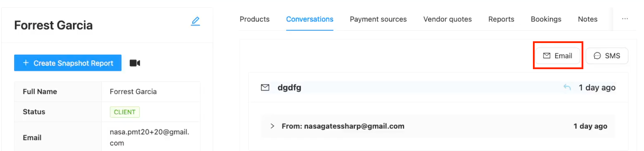Select the Conversations tab
Viewport: 644px width, 151px height.
pos(309,19)
